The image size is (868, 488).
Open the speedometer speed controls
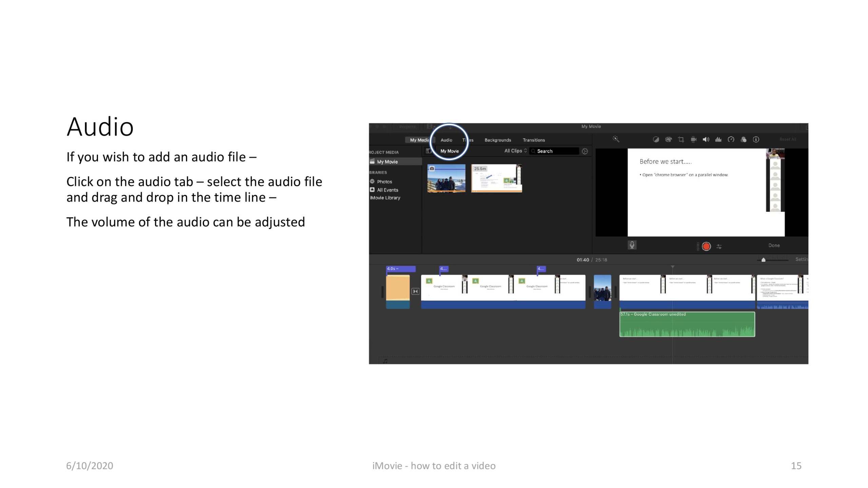[x=731, y=140]
